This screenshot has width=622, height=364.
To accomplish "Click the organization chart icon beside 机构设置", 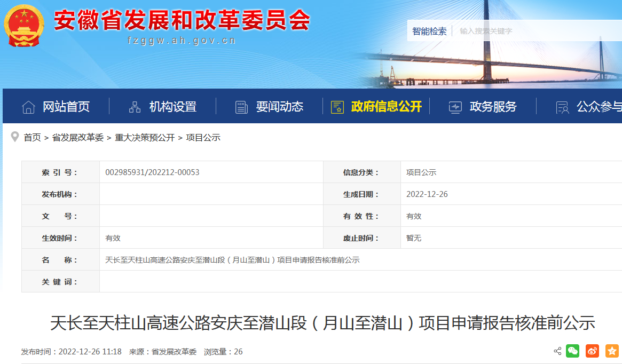I will (x=135, y=107).
